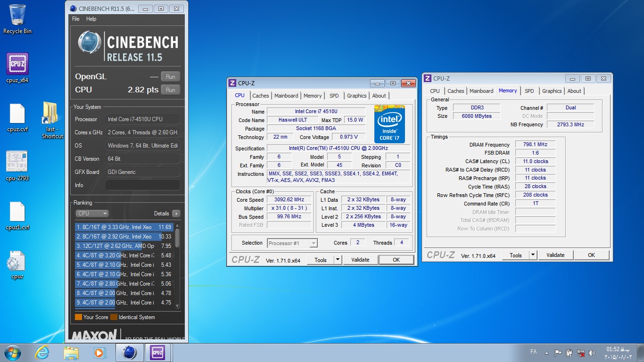
Task: Click the Show desktop strip at taskbar end
Action: (641, 353)
